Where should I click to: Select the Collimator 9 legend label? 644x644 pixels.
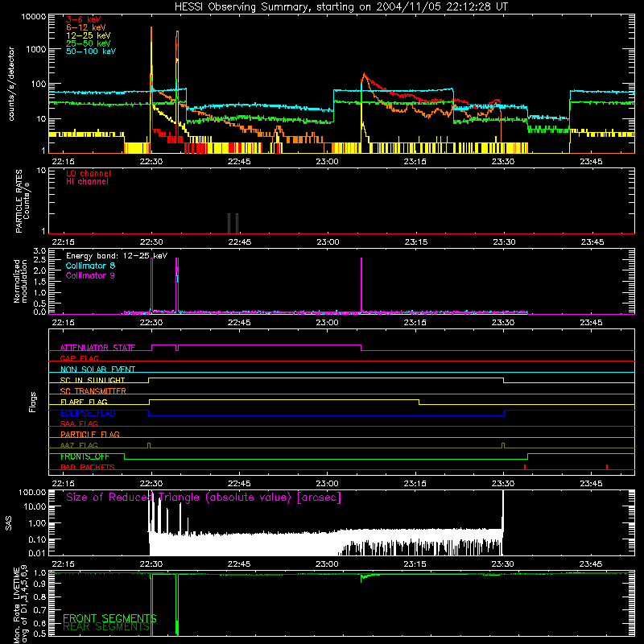tap(90, 275)
